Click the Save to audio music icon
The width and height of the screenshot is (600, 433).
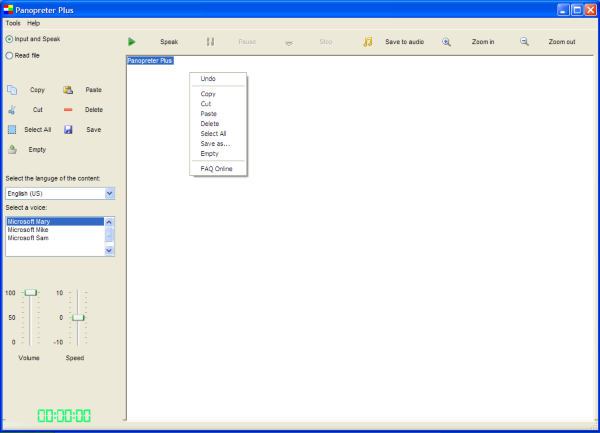coord(368,42)
